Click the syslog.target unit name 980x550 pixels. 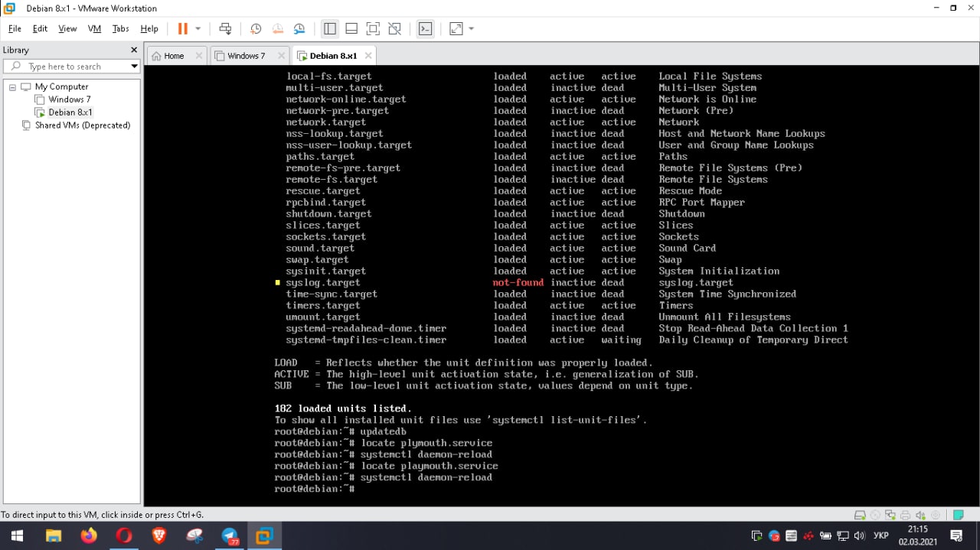pos(323,282)
